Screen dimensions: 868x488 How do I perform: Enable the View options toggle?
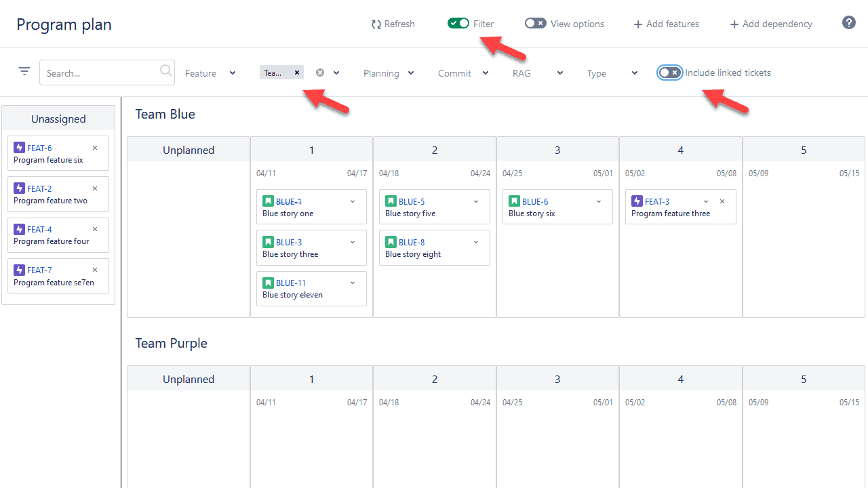click(535, 22)
